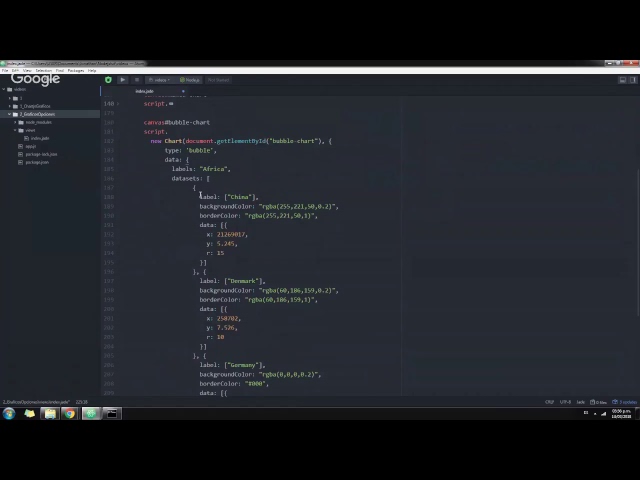Open the videos project dropdown in toolbar
Image resolution: width=640 pixels, height=480 pixels.
click(159, 80)
